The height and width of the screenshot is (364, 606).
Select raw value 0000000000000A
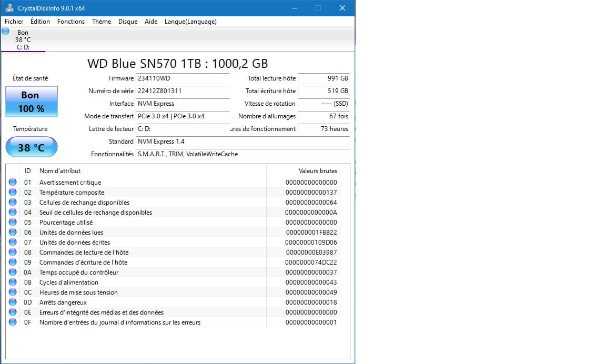tap(311, 213)
